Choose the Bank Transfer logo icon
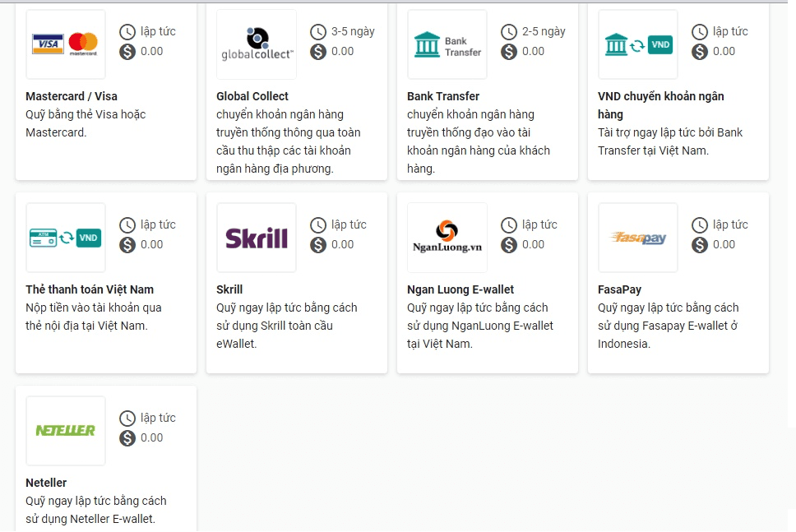This screenshot has height=532, width=796. 447,44
